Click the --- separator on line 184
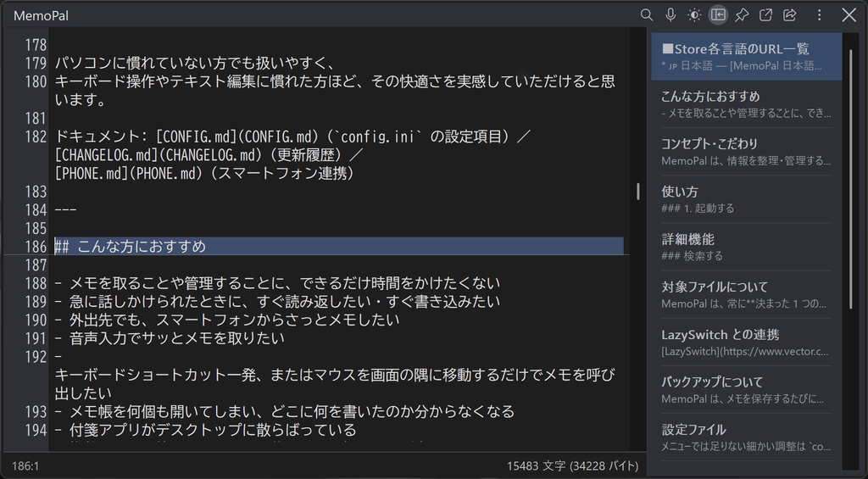Screen dimensions: 868x479 pos(65,210)
